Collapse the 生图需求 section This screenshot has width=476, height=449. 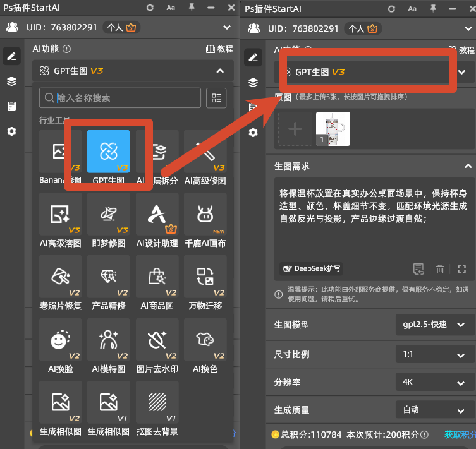(468, 166)
